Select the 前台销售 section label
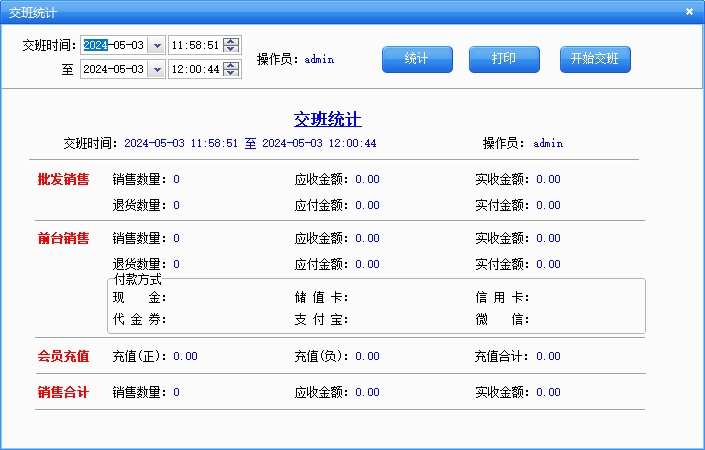Screen dimensions: 705x450 pos(63,239)
